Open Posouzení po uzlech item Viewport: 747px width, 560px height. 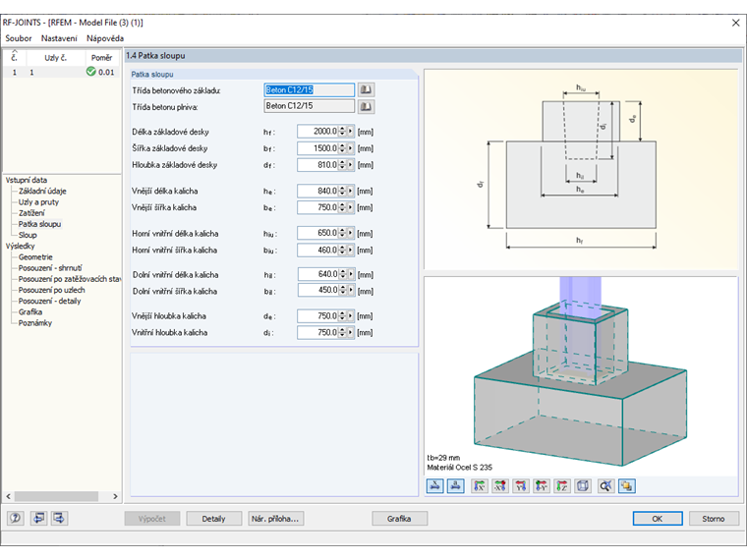coord(51,290)
